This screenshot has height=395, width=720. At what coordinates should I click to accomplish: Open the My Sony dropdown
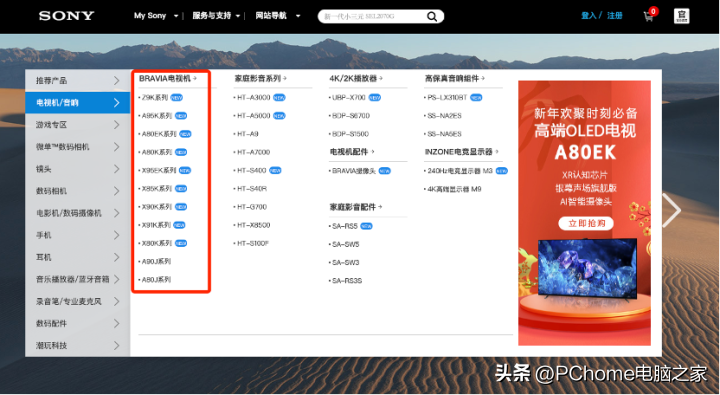pos(156,16)
